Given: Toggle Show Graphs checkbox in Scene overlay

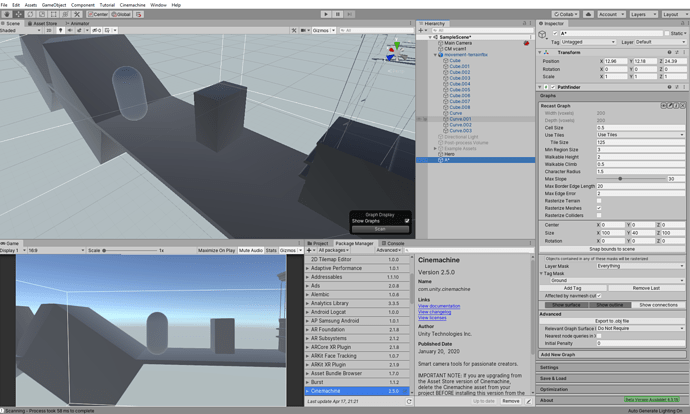Looking at the screenshot, I should click(x=407, y=221).
